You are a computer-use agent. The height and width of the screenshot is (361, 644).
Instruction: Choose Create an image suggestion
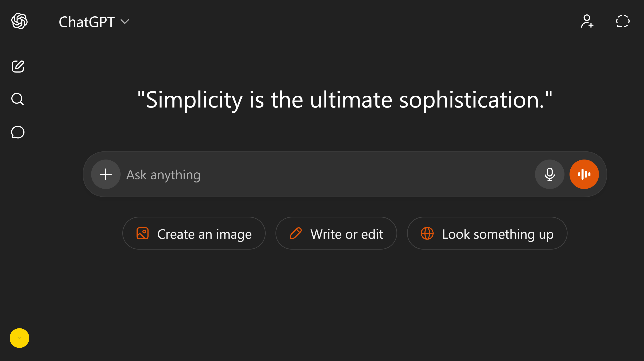pyautogui.click(x=194, y=233)
